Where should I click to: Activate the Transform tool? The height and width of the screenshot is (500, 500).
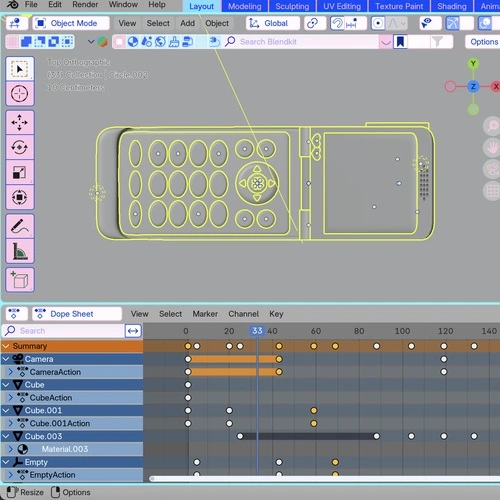point(20,197)
